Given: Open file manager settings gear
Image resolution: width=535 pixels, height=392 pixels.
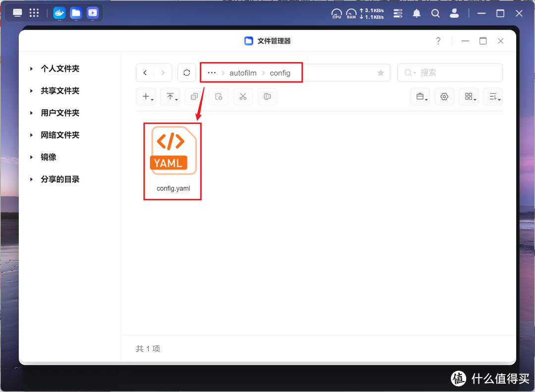Looking at the screenshot, I should (444, 97).
